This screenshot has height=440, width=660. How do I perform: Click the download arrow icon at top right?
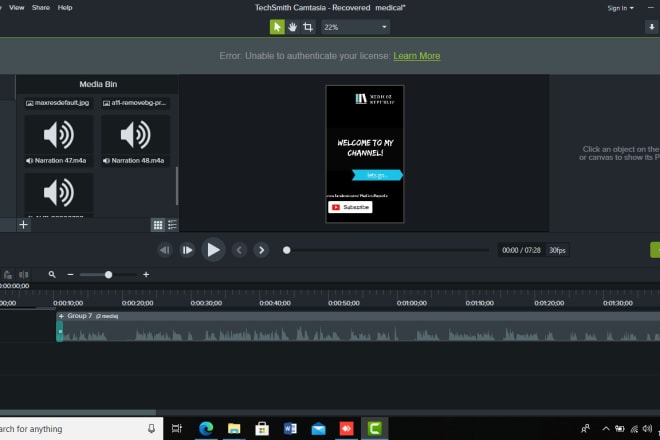click(652, 27)
